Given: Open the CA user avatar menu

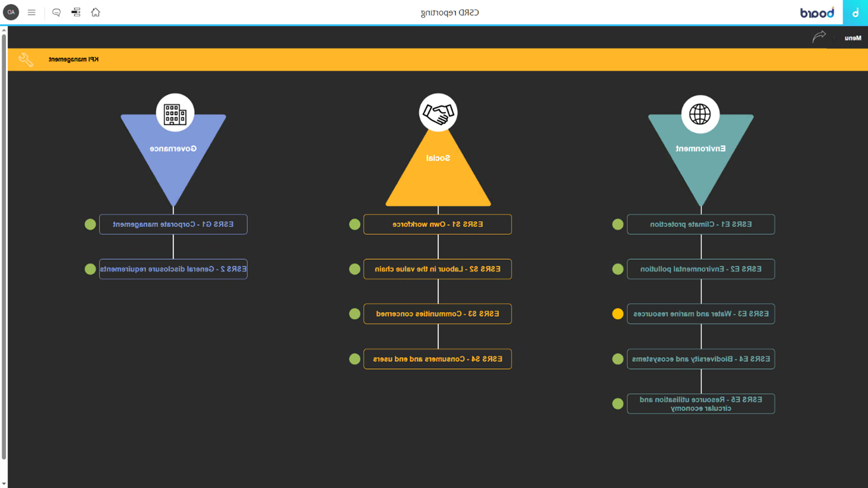Looking at the screenshot, I should click(11, 13).
